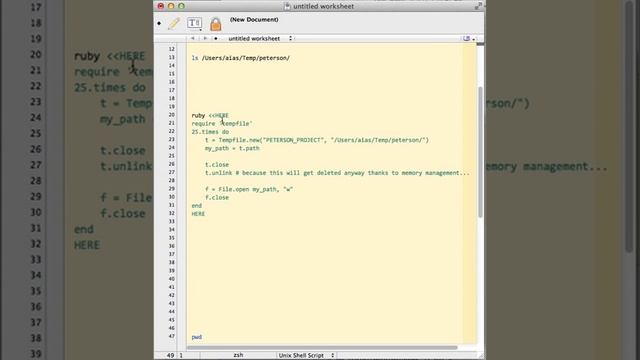Minimize the untitled worksheet window
The height and width of the screenshot is (360, 640).
[171, 6]
